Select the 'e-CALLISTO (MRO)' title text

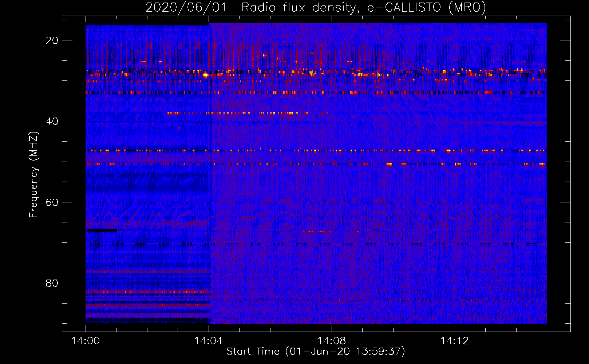[426, 7]
